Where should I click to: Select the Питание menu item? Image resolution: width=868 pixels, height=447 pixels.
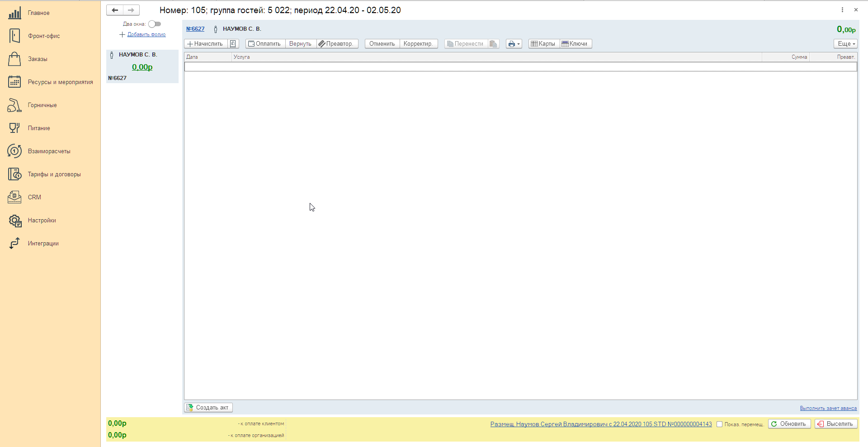pyautogui.click(x=39, y=128)
